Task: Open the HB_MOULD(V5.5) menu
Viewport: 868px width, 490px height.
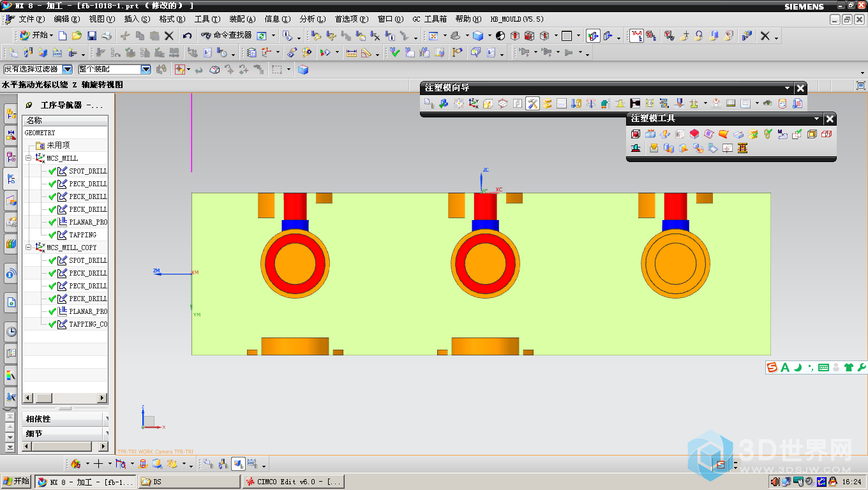Action: [x=517, y=19]
